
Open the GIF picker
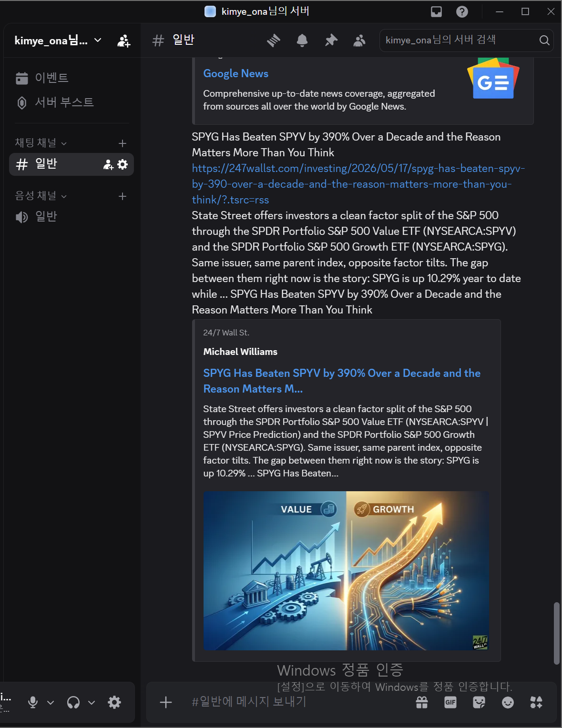(x=450, y=702)
